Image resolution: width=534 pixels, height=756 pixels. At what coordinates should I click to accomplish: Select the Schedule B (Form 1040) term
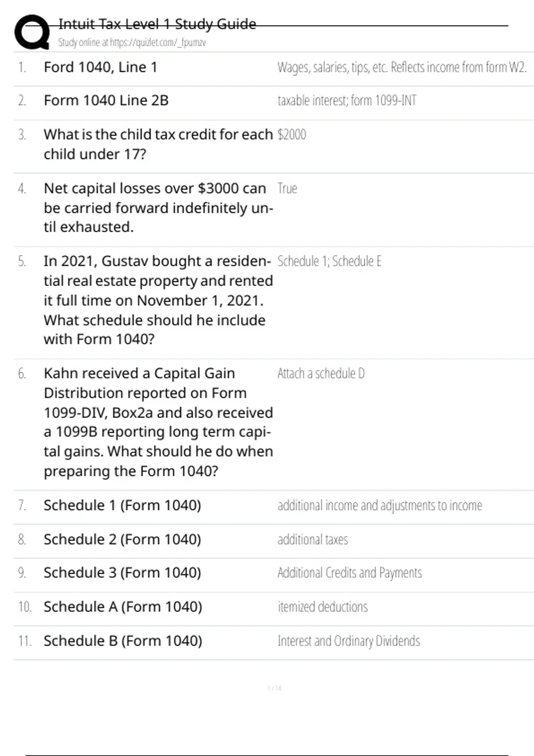click(123, 641)
